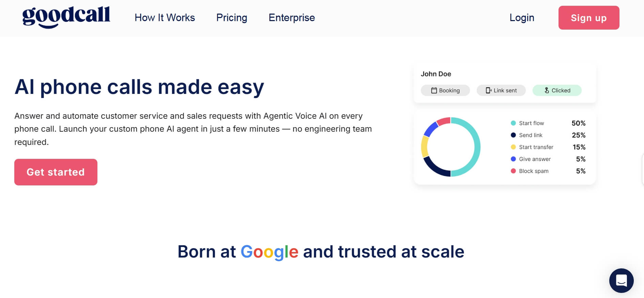644x298 pixels.
Task: Click the pointer icon in Clicked chip
Action: point(547,90)
